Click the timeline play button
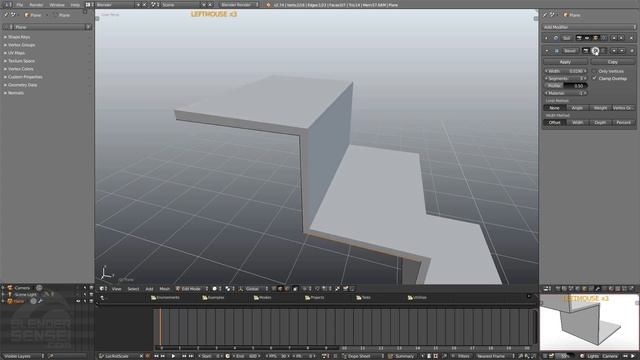This screenshot has height=360, width=640. coord(173,356)
